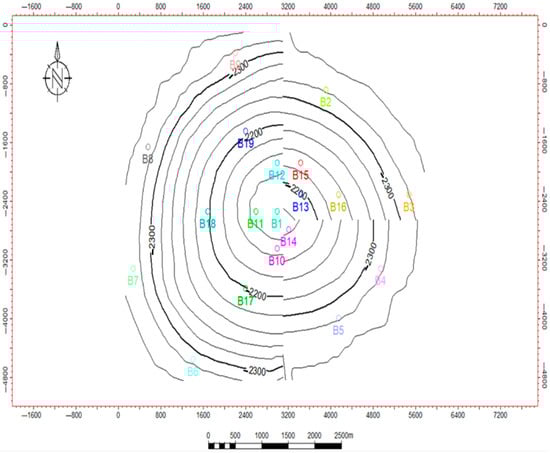Select the 1000 label on scale bar

261,435
